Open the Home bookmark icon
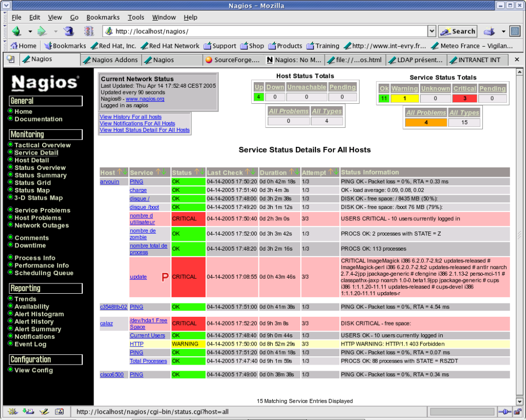 point(14,46)
